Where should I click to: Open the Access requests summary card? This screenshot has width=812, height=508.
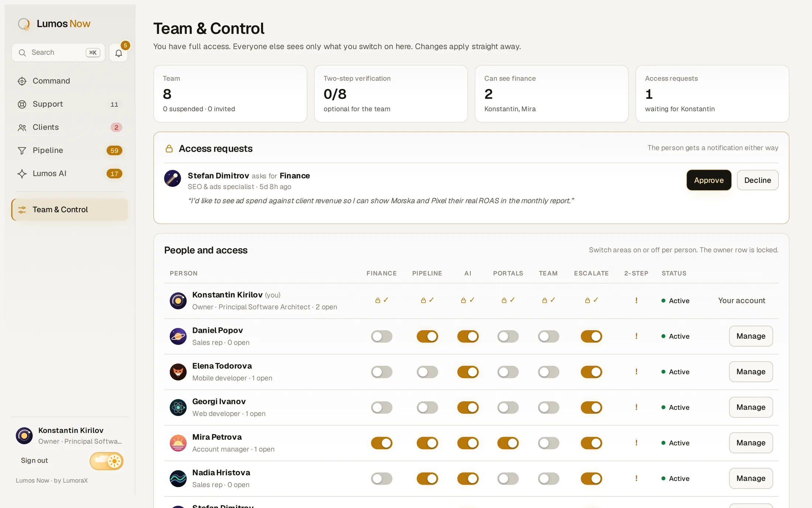point(712,94)
